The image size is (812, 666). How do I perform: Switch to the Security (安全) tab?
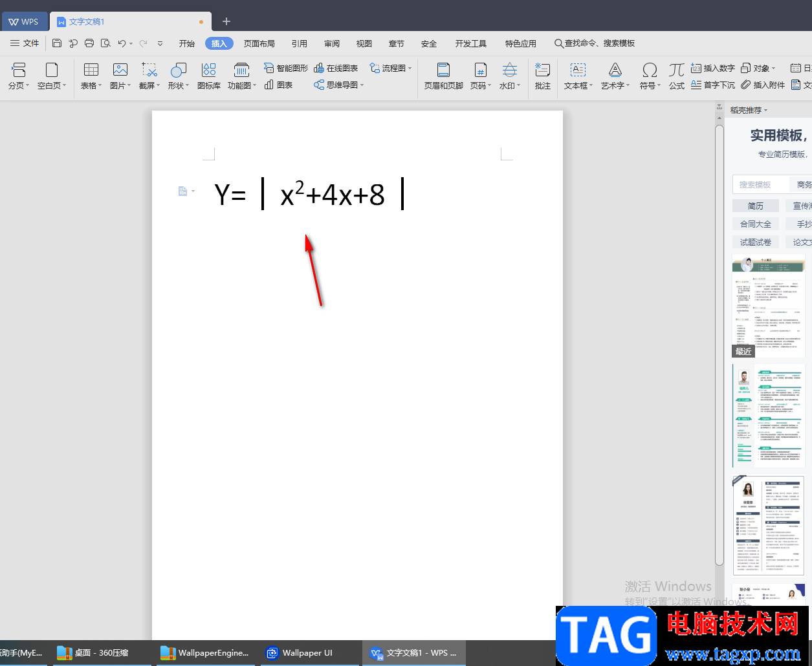point(429,43)
